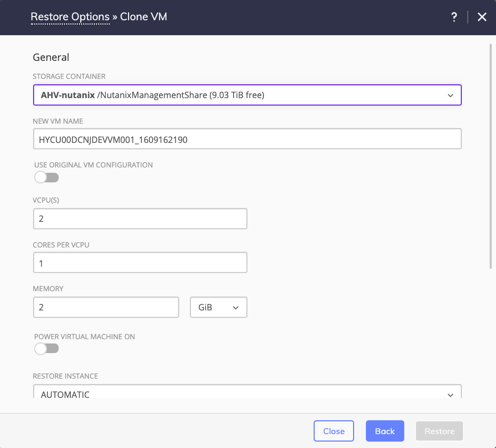Click the Close button at the bottom

(x=333, y=431)
